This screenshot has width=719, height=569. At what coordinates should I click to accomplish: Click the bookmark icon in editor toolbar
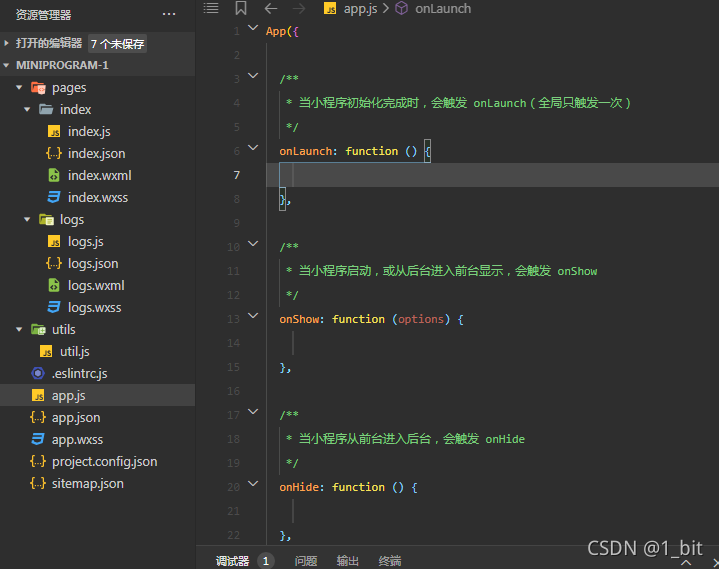[x=241, y=8]
